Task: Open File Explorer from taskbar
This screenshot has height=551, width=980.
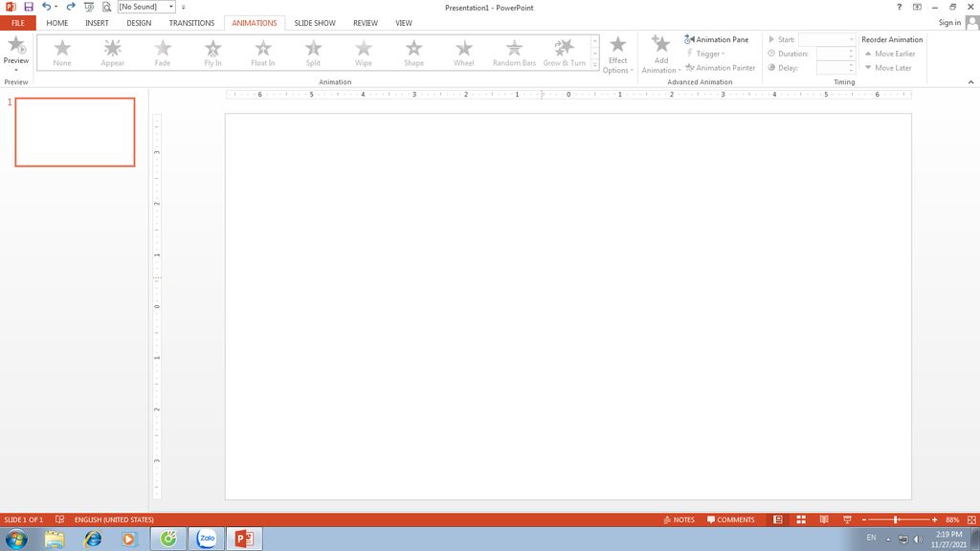Action: click(55, 540)
